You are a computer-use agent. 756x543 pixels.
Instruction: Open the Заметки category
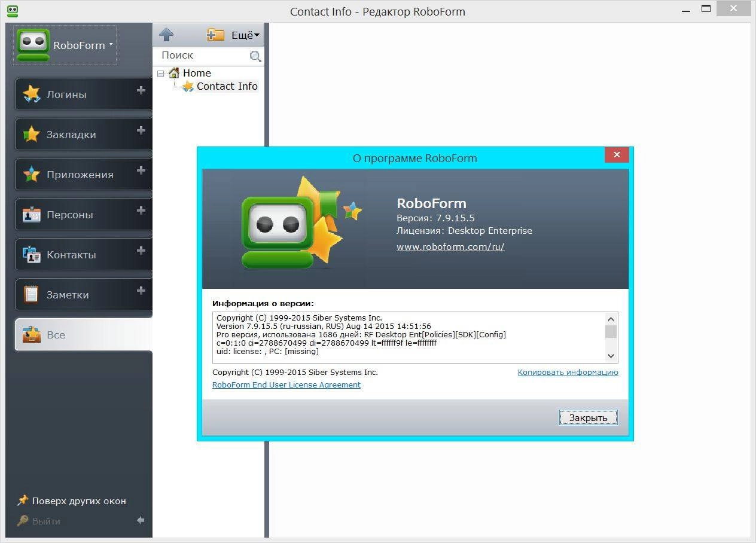tap(83, 295)
